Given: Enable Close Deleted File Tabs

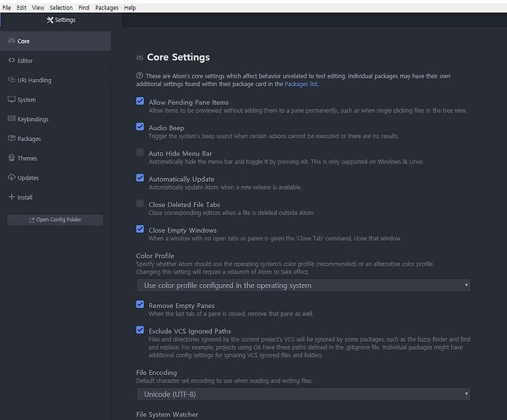Looking at the screenshot, I should click(140, 204).
